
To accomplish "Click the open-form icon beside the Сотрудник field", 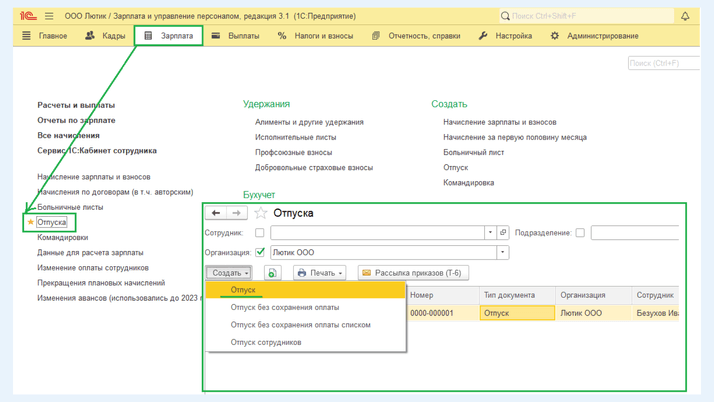I will [503, 233].
